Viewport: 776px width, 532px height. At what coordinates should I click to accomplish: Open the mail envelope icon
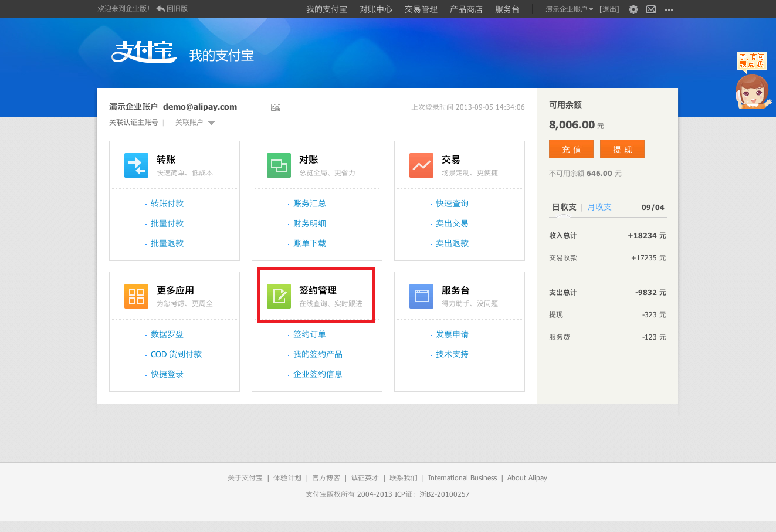pyautogui.click(x=651, y=9)
